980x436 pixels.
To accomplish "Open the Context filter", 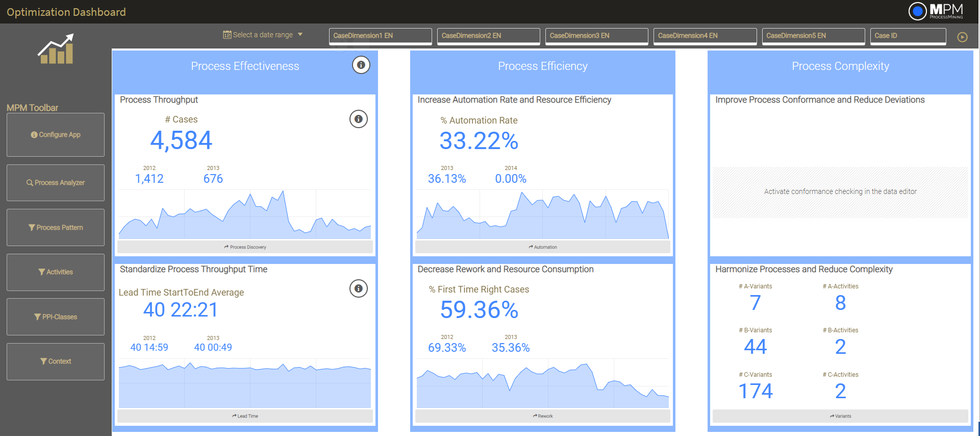I will tap(56, 361).
